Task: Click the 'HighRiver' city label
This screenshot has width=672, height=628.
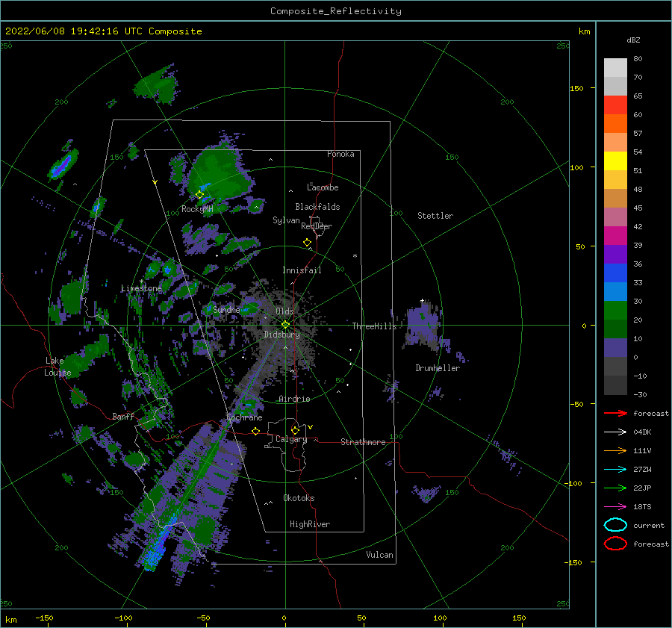Action: 310,524
